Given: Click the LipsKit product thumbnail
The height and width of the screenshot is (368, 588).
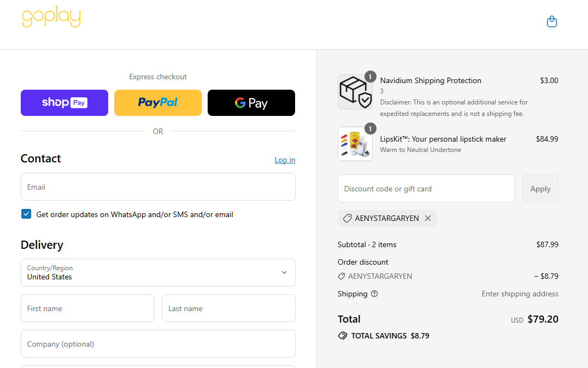Looking at the screenshot, I should (355, 144).
